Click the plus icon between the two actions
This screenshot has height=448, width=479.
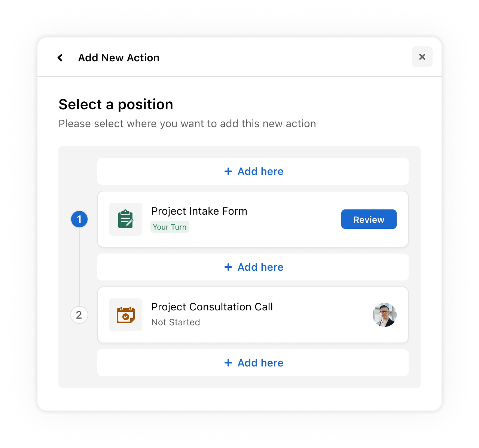point(228,267)
